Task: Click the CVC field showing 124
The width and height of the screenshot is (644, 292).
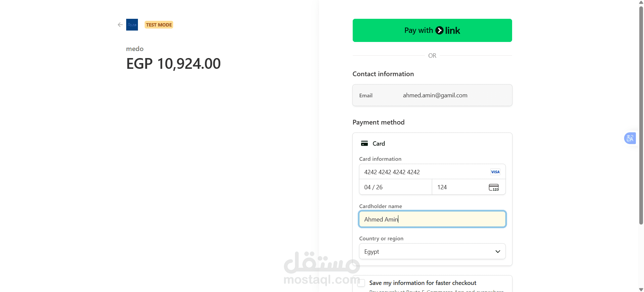Action: coord(460,187)
